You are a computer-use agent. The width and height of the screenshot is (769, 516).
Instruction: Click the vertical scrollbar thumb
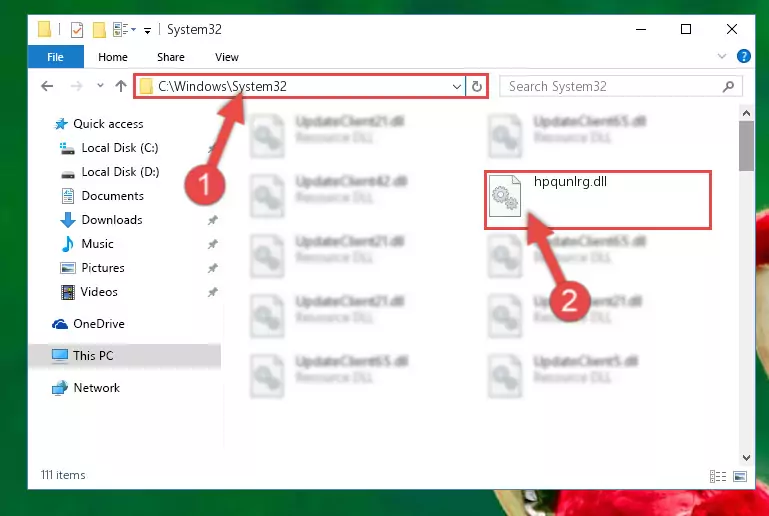(746, 146)
